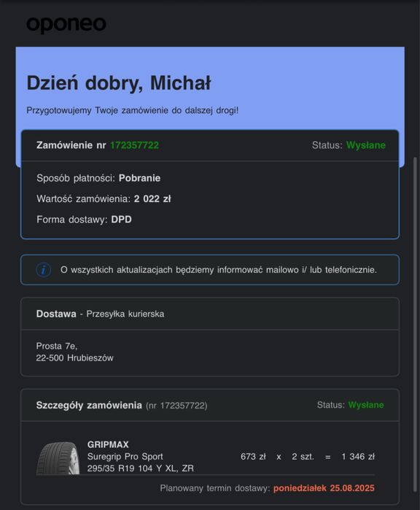The image size is (420, 510).
Task: Click the Prosta 7e address line
Action: coord(57,346)
